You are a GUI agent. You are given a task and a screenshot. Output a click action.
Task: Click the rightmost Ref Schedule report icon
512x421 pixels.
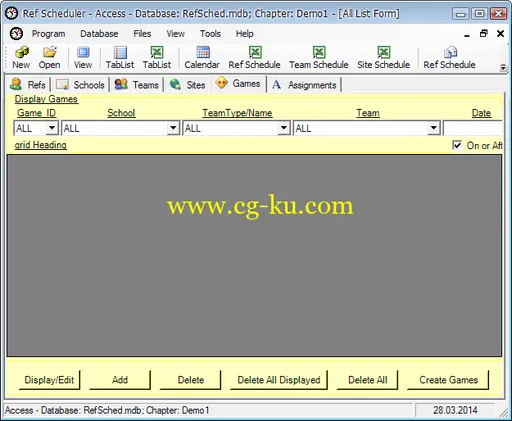click(450, 52)
